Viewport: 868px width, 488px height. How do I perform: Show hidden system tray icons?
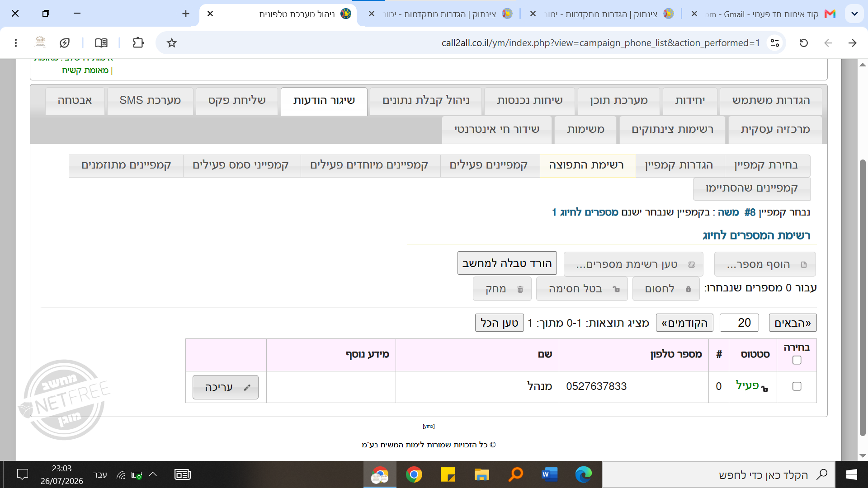pos(153,474)
